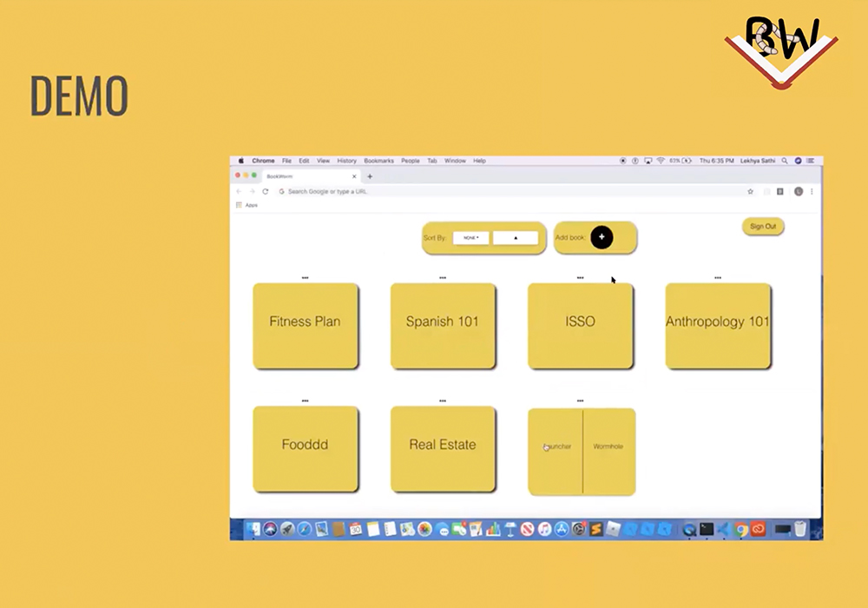The image size is (868, 608).
Task: Open a new tab with plus button
Action: (x=370, y=176)
